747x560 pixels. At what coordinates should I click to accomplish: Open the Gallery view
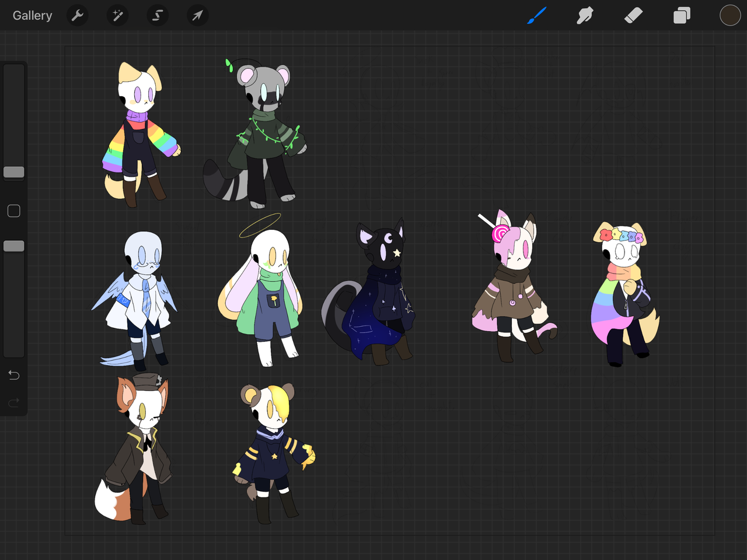click(33, 16)
